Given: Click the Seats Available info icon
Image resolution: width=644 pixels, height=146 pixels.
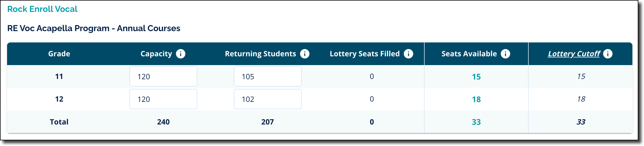Looking at the screenshot, I should [x=505, y=54].
